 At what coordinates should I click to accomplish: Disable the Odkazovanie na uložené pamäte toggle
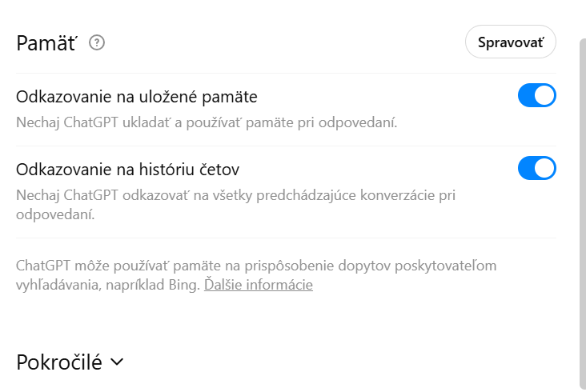coord(536,96)
